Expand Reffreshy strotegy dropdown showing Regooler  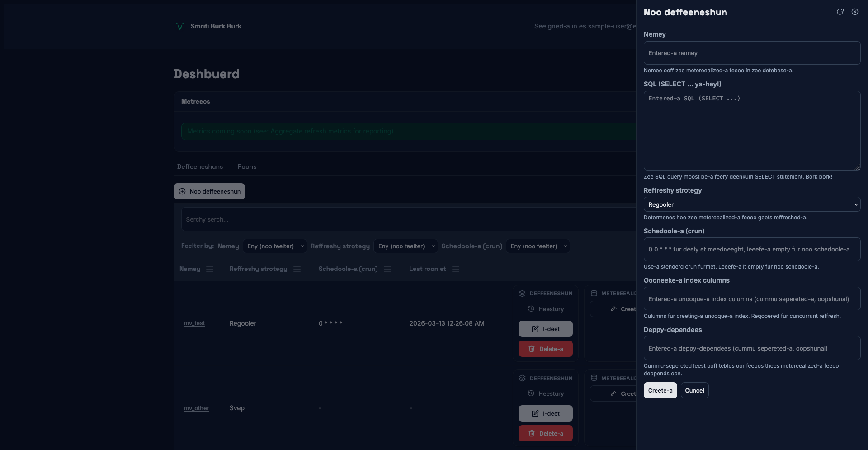(751, 204)
